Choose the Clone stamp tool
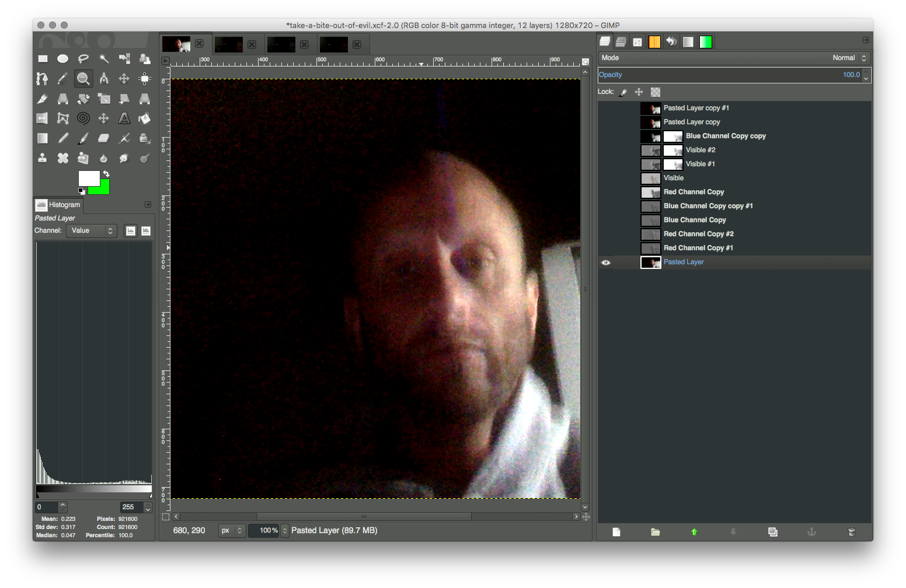The width and height of the screenshot is (906, 588). [43, 158]
